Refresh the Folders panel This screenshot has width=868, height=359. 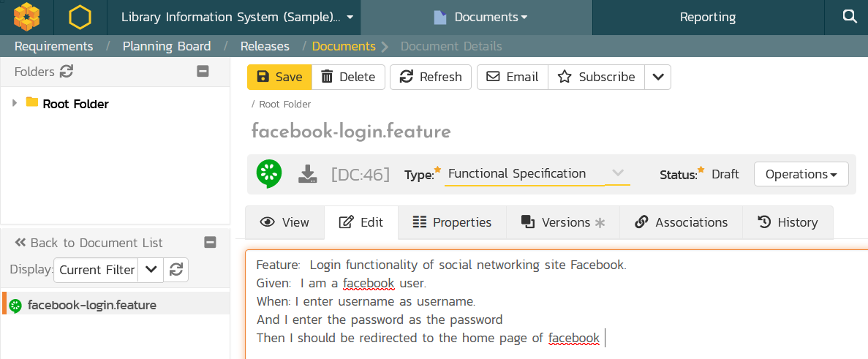pyautogui.click(x=67, y=72)
